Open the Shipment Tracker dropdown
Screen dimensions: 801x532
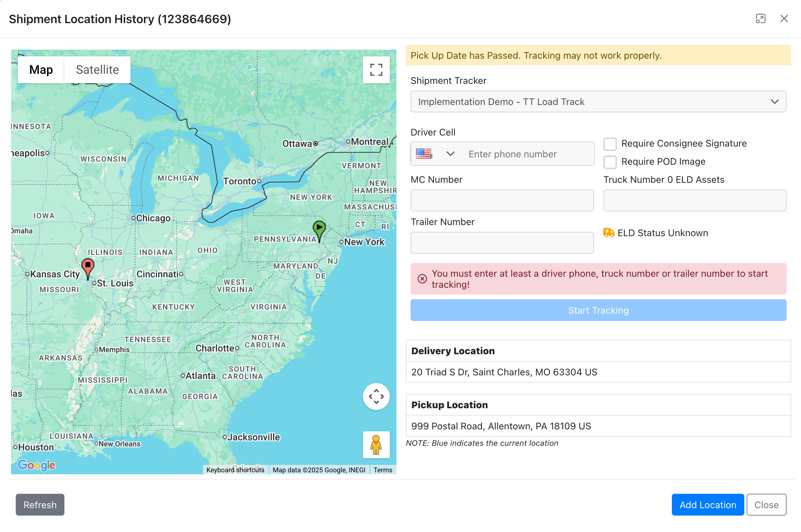pyautogui.click(x=775, y=101)
